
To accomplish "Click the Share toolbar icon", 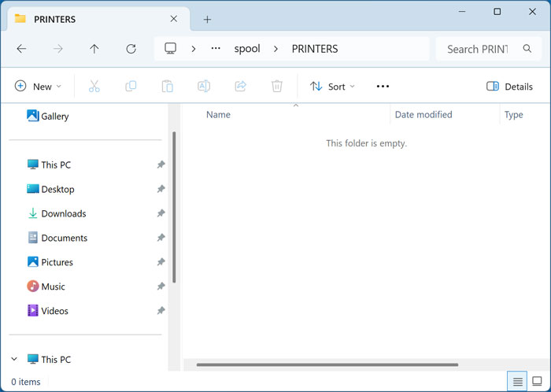I will (240, 86).
